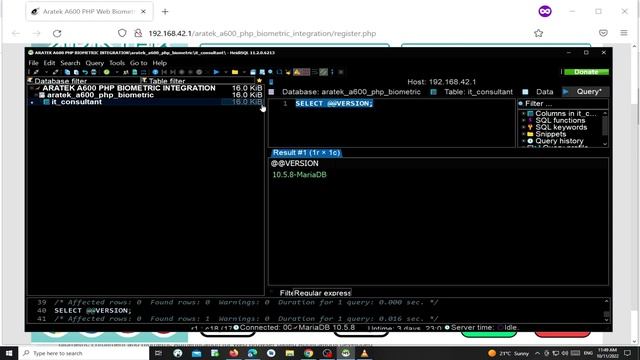The height and width of the screenshot is (360, 640).
Task: Open the Tools menu
Action: point(117,63)
